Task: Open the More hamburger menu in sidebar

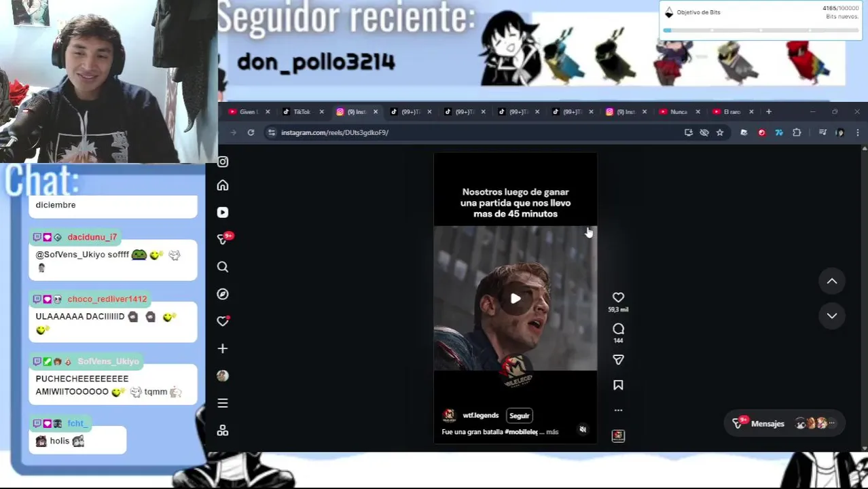Action: pos(223,403)
